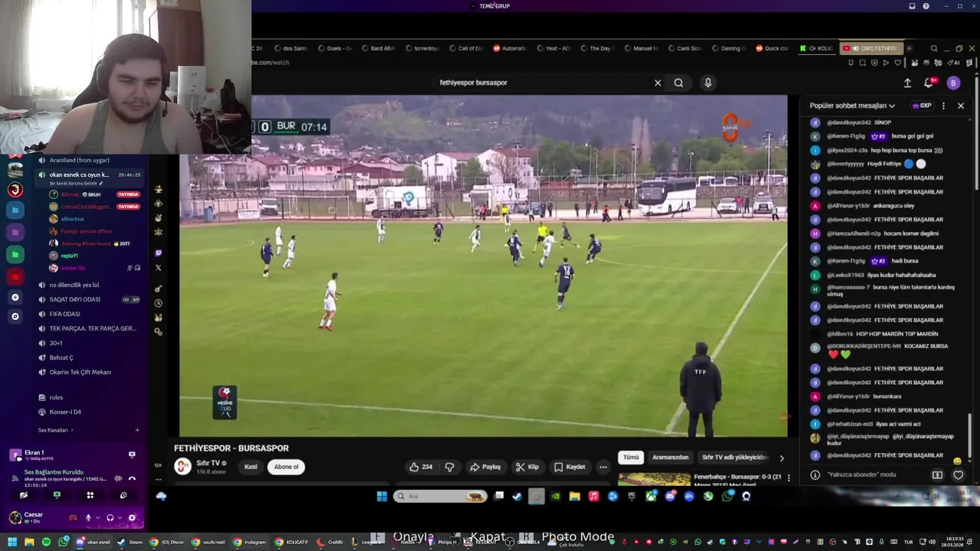Subscribe with the Abone ol button
Screen dimensions: 980x551
click(286, 467)
